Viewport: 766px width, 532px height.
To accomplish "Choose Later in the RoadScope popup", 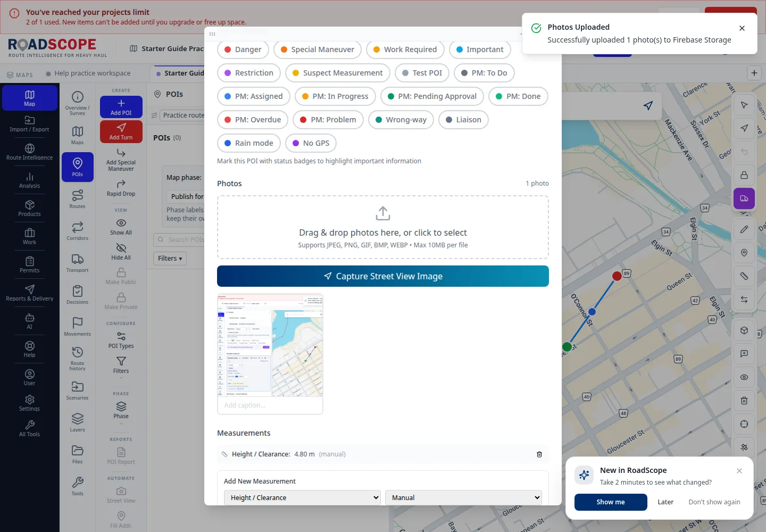I will coord(665,502).
